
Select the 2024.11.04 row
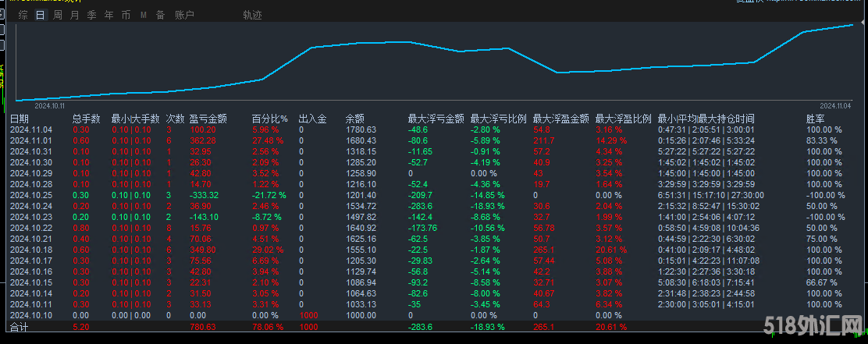(31, 129)
